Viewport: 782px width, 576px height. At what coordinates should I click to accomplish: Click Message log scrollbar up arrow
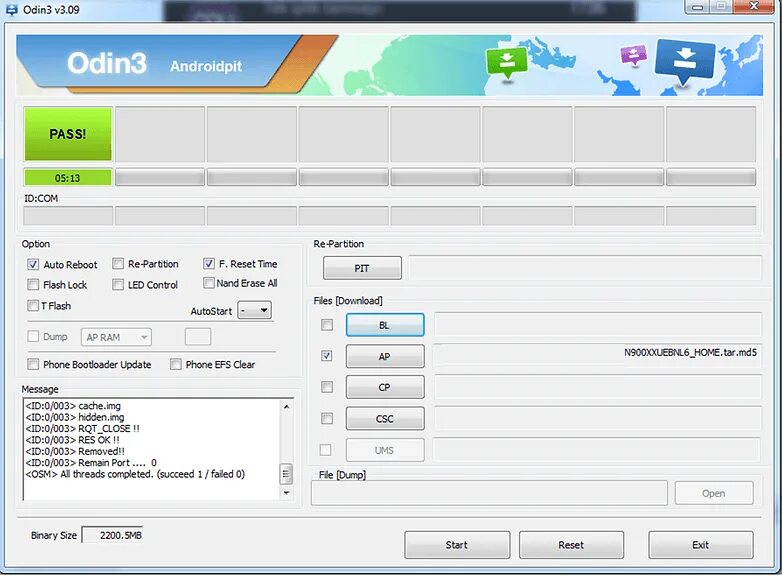[286, 407]
